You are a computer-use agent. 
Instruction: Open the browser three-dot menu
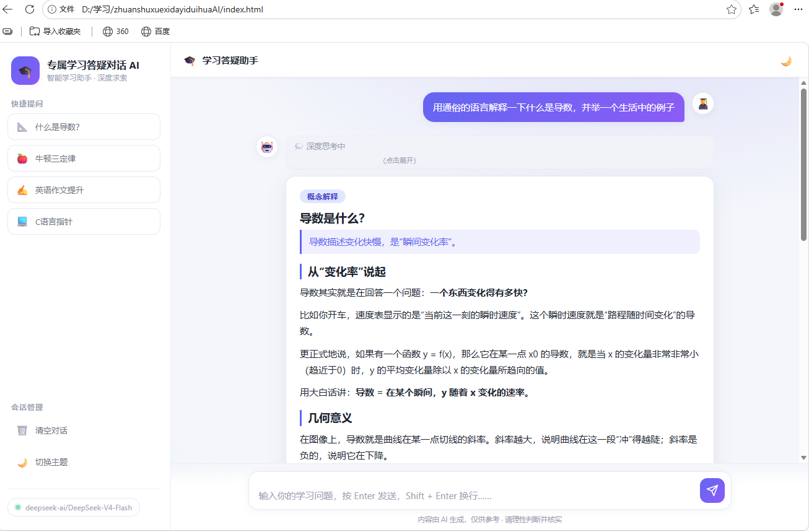(x=798, y=9)
